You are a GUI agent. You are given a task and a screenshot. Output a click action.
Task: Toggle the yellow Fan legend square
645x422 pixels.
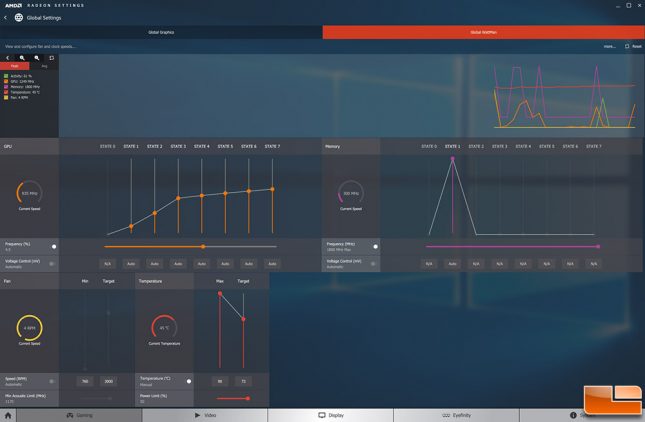click(x=6, y=97)
